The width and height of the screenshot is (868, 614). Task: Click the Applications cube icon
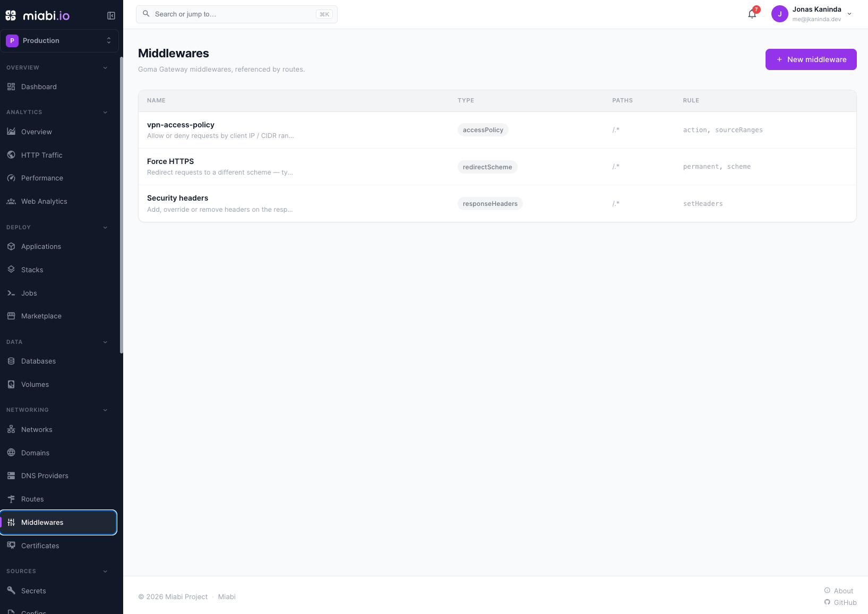pyautogui.click(x=11, y=246)
